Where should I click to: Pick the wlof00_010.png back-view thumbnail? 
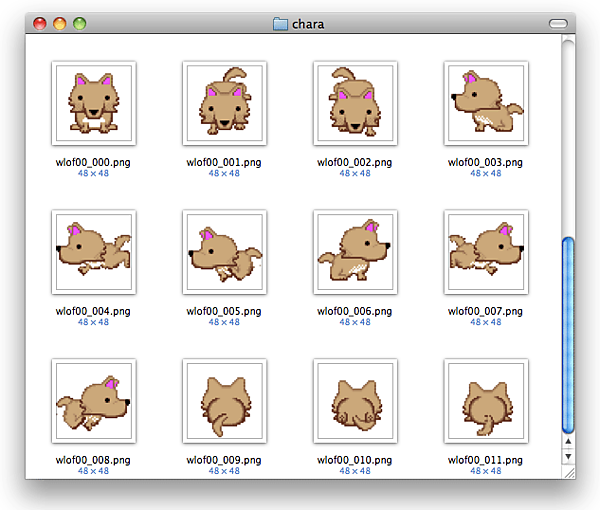[355, 401]
